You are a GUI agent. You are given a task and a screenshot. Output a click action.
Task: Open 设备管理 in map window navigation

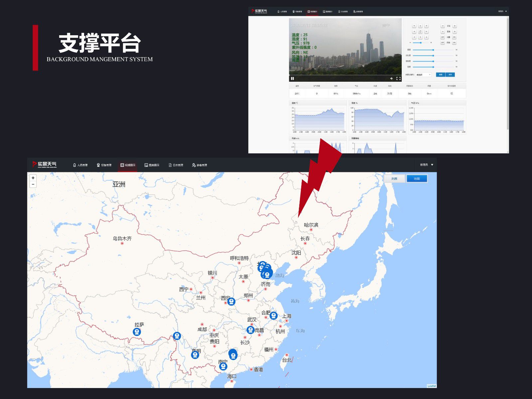pos(104,165)
